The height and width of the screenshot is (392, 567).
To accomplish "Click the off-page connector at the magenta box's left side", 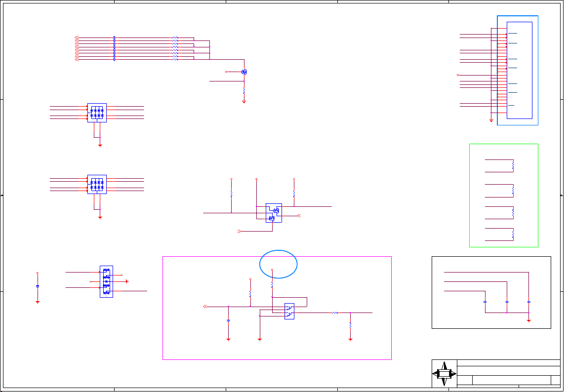I will coord(205,307).
